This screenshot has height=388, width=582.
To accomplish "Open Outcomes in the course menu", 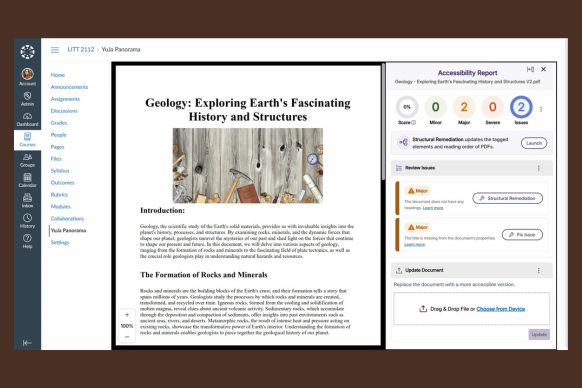I will point(63,183).
